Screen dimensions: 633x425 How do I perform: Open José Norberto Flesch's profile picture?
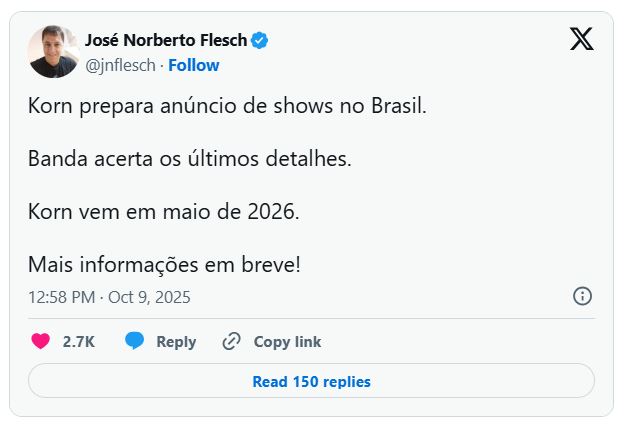tap(53, 52)
